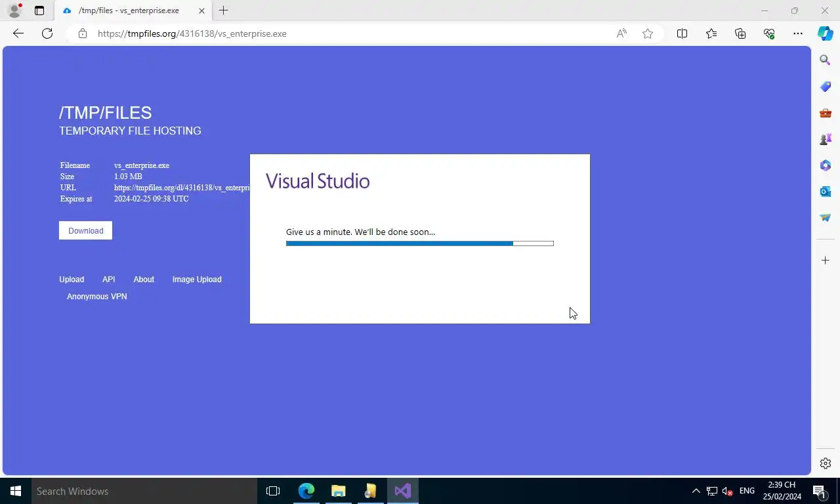Click the /TMP/FILES site title

[106, 113]
